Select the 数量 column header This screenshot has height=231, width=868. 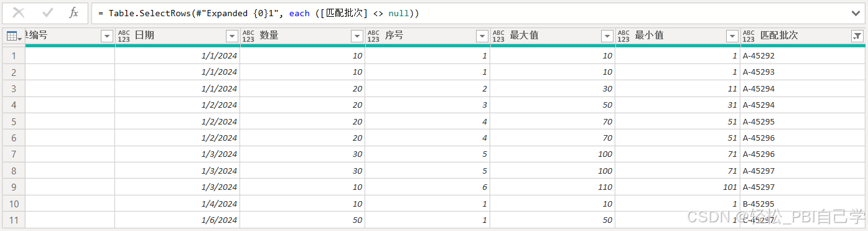[x=302, y=36]
